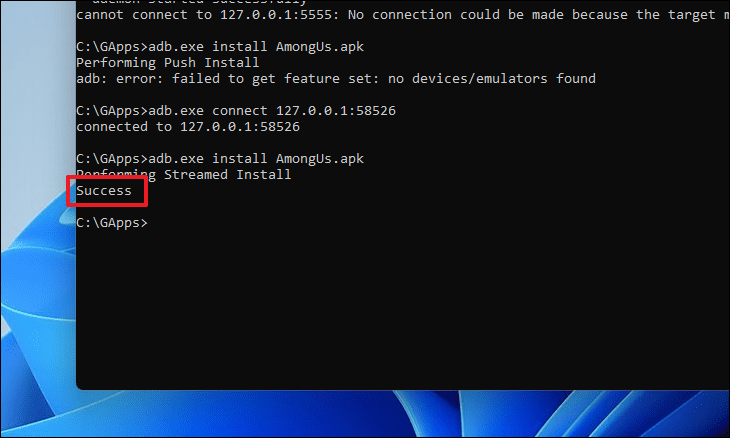Select the 'connected to 127.0.0.1:58526' output line

[188, 127]
